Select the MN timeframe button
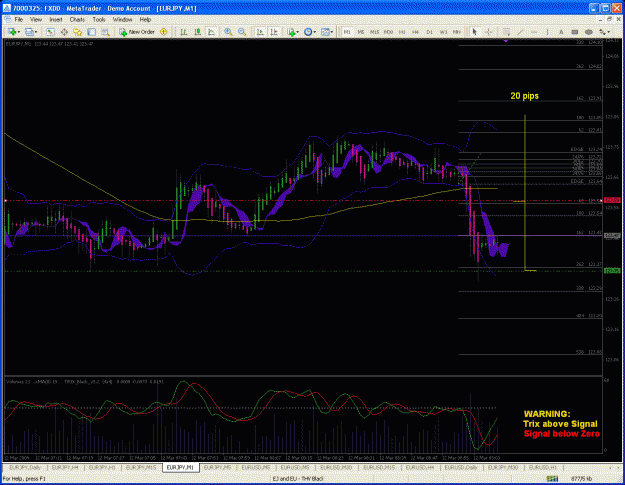The width and height of the screenshot is (625, 485). pyautogui.click(x=457, y=32)
